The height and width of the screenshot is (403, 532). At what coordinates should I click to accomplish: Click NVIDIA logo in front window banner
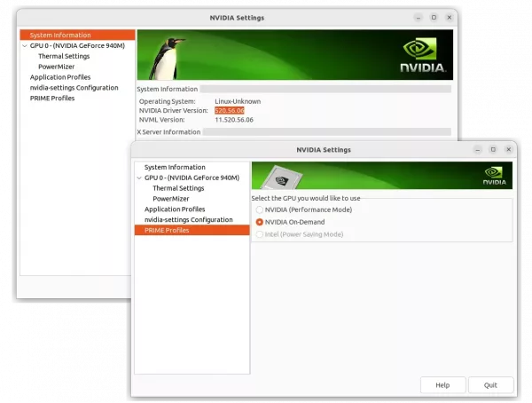click(x=495, y=176)
